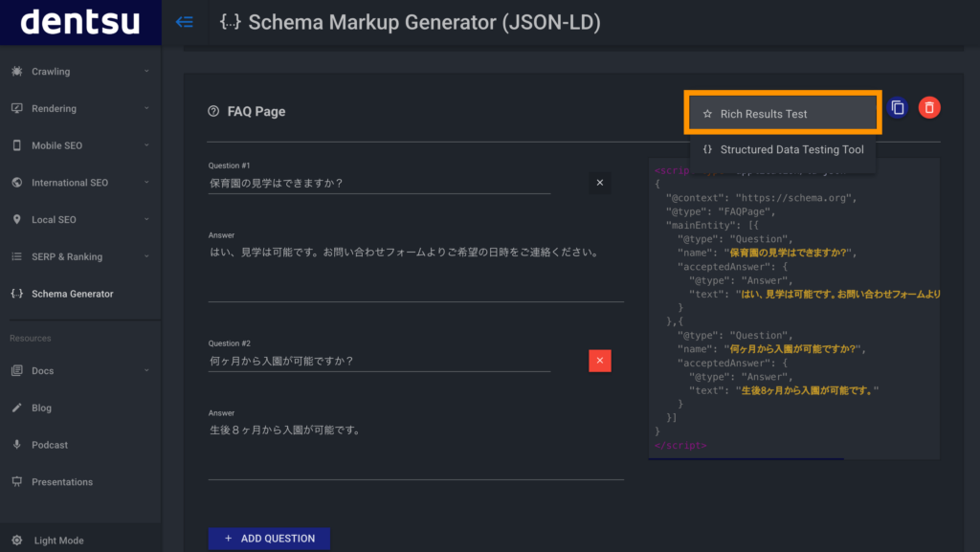Screen dimensions: 980x552
Task: Choose Structured Data Testing Tool option
Action: pos(783,150)
